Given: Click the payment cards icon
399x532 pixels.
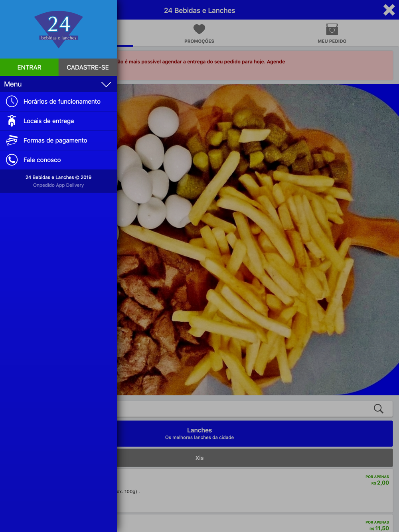Looking at the screenshot, I should (12, 140).
